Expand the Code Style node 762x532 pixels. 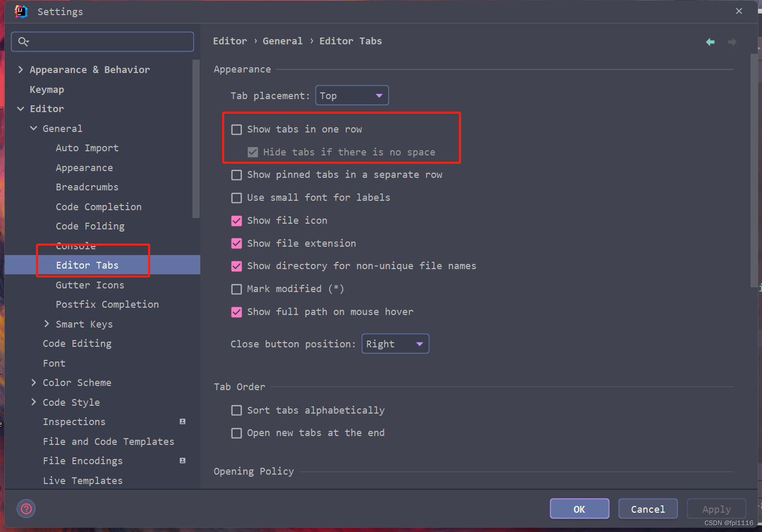click(33, 402)
